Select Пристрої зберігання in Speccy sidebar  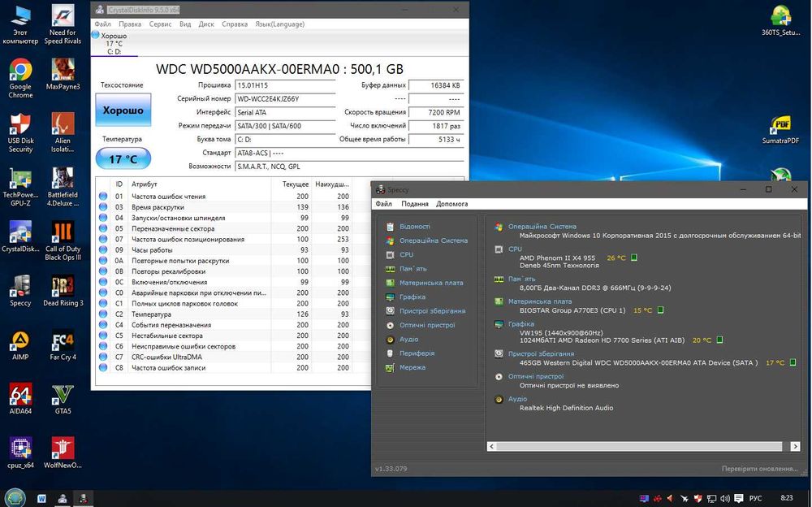tap(432, 311)
